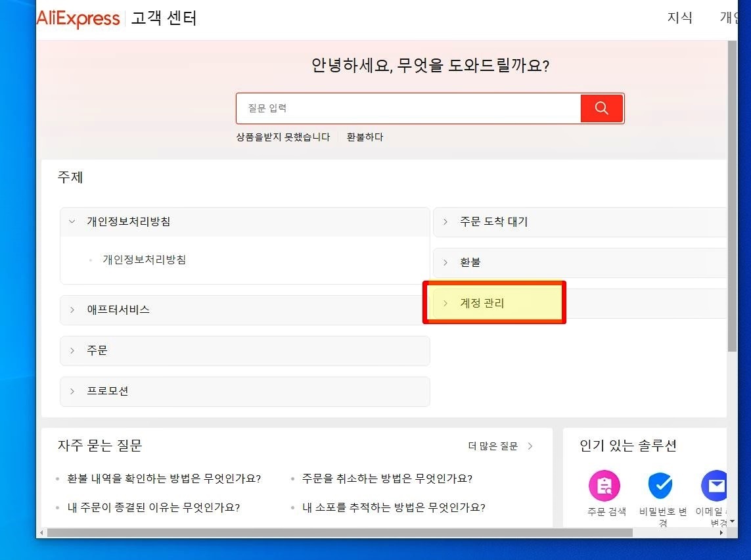Click the 인기 있는 솔루션 heading
751x560 pixels.
[628, 446]
